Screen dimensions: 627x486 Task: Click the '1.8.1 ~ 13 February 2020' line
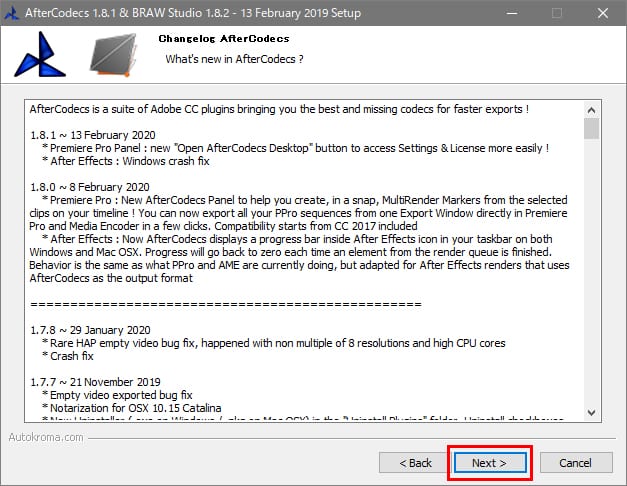pyautogui.click(x=93, y=135)
